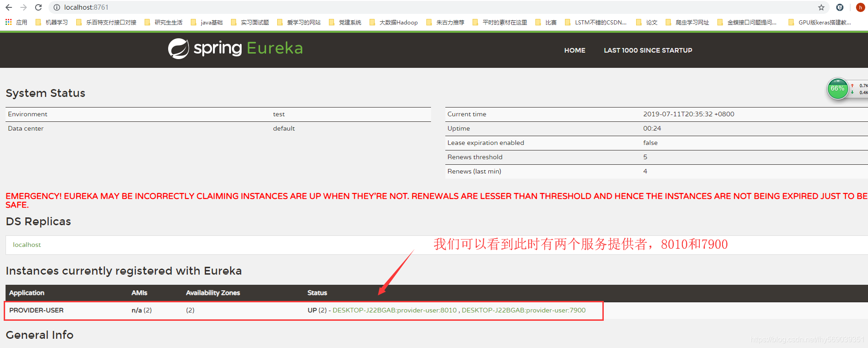Click the Renews threshold row label
868x348 pixels.
point(474,157)
